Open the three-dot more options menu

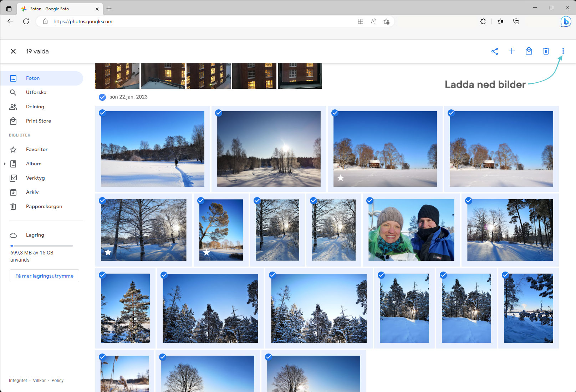pos(563,51)
